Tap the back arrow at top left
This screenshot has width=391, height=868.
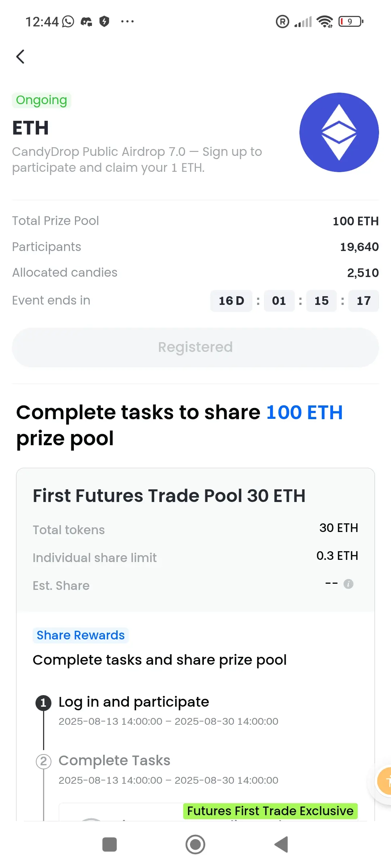(20, 56)
